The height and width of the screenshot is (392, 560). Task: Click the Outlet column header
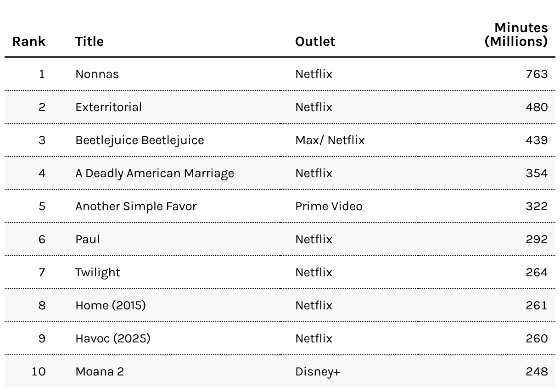[x=315, y=41]
